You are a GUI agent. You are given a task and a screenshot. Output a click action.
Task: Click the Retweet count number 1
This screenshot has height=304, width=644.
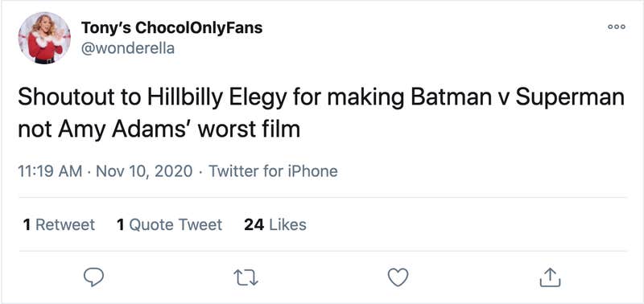[x=27, y=225]
